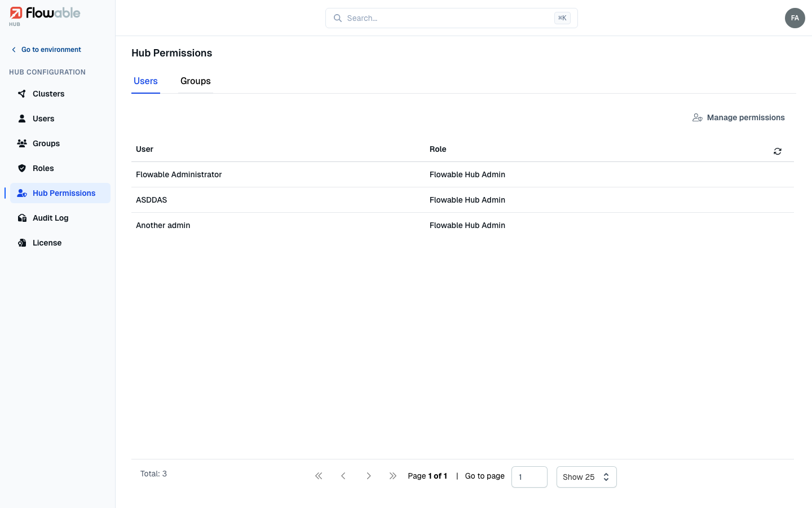The width and height of the screenshot is (812, 508).
Task: Open Roles in the sidebar
Action: tap(60, 168)
